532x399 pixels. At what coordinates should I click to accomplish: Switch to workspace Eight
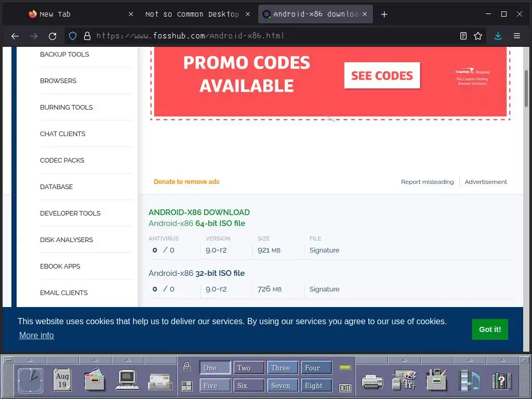(x=316, y=386)
